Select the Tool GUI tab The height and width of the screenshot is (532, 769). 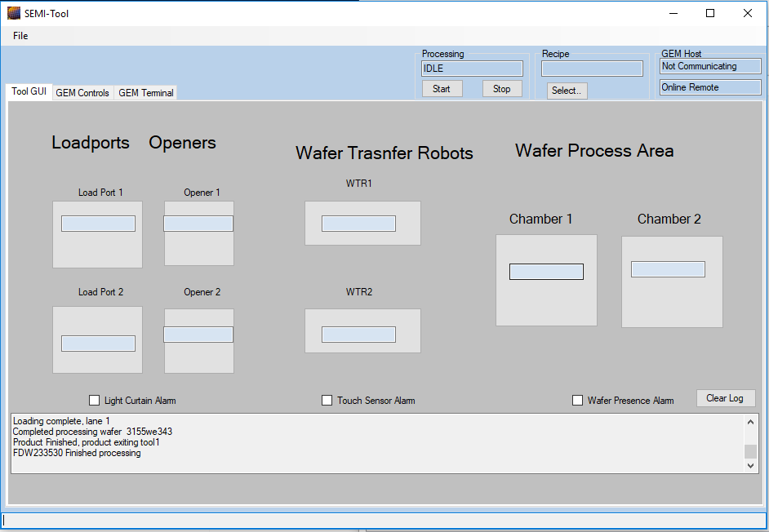click(x=29, y=91)
